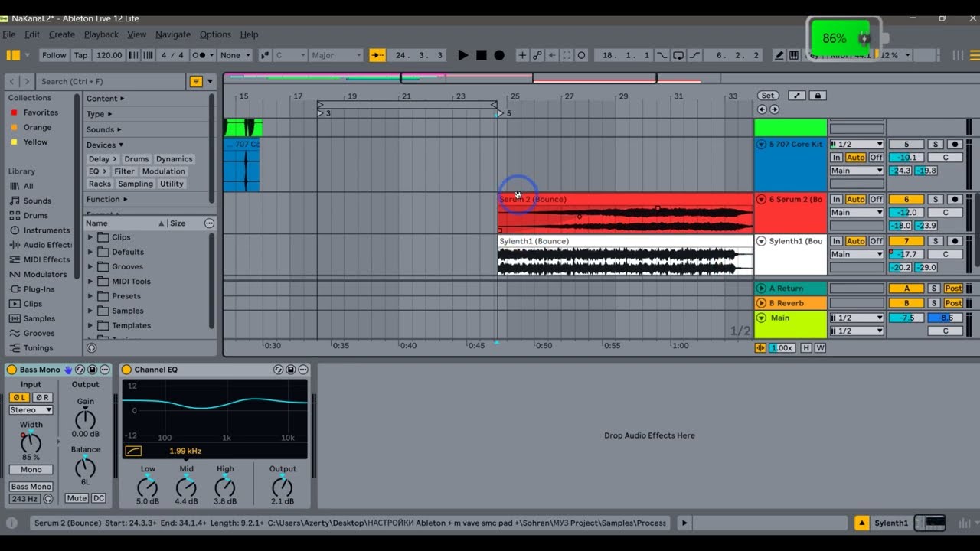This screenshot has height=551, width=980.
Task: Hot-swap the Channel EQ preset
Action: click(x=278, y=370)
